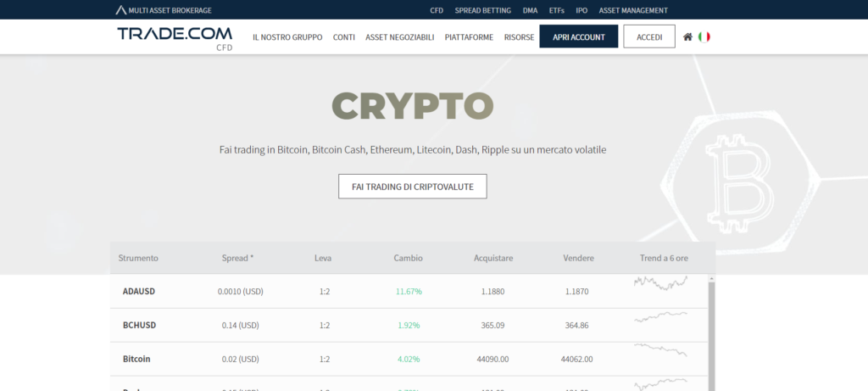Open the Piattaforme menu
Viewport: 868px width, 391px height.
pyautogui.click(x=469, y=37)
